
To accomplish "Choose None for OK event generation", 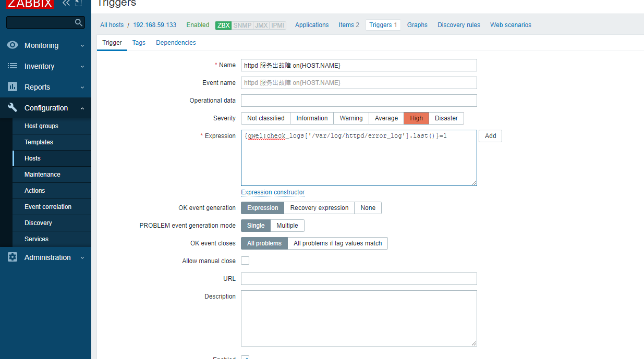I will (x=368, y=208).
